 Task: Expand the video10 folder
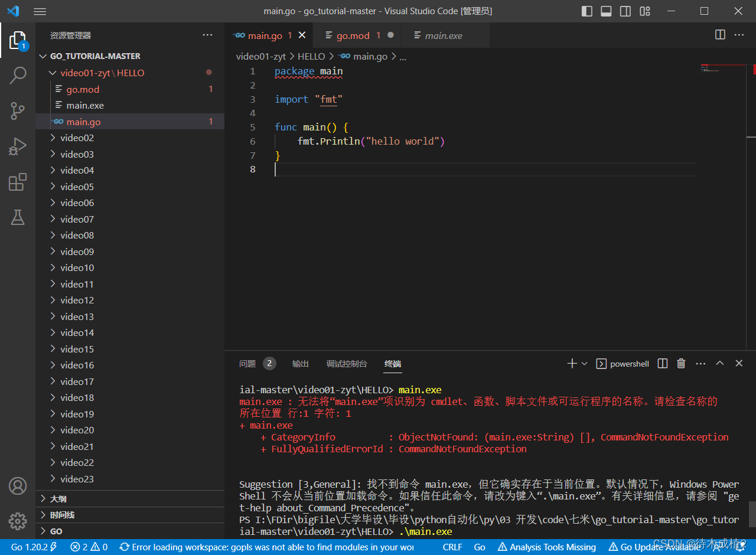pyautogui.click(x=130, y=267)
